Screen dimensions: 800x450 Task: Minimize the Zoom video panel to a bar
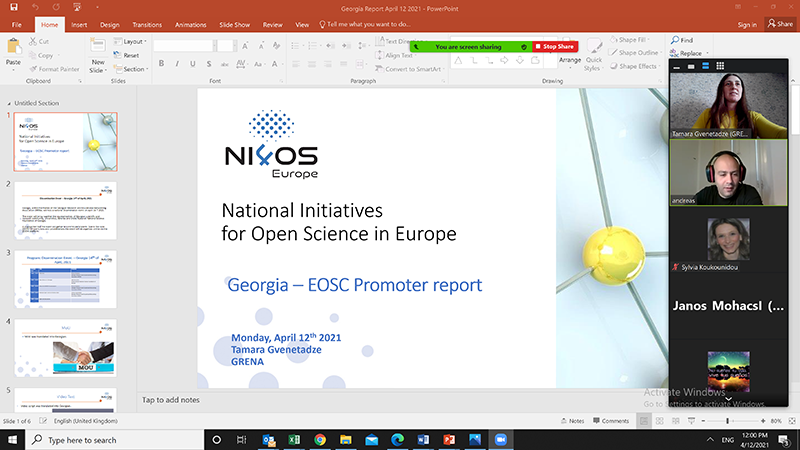(x=677, y=67)
